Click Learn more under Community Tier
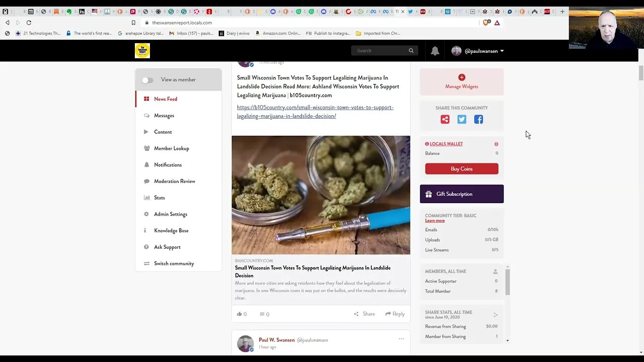The height and width of the screenshot is (362, 644). 435,221
